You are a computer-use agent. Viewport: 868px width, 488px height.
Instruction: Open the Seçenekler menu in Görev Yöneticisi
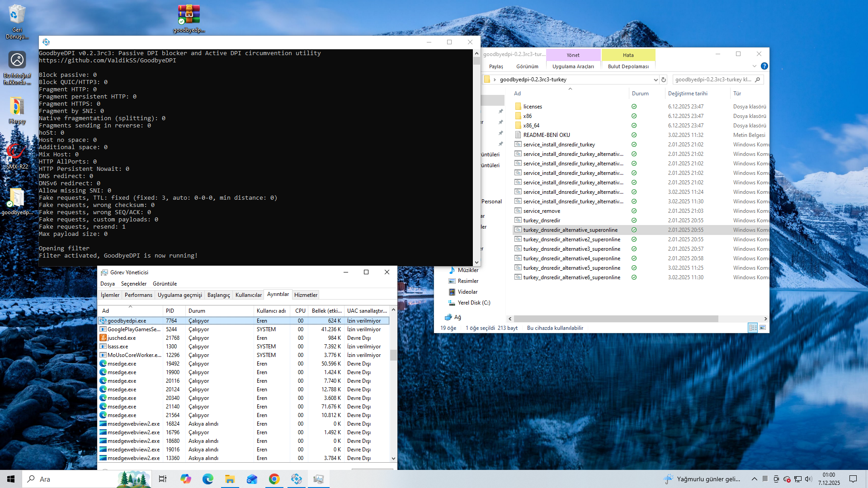click(x=133, y=284)
